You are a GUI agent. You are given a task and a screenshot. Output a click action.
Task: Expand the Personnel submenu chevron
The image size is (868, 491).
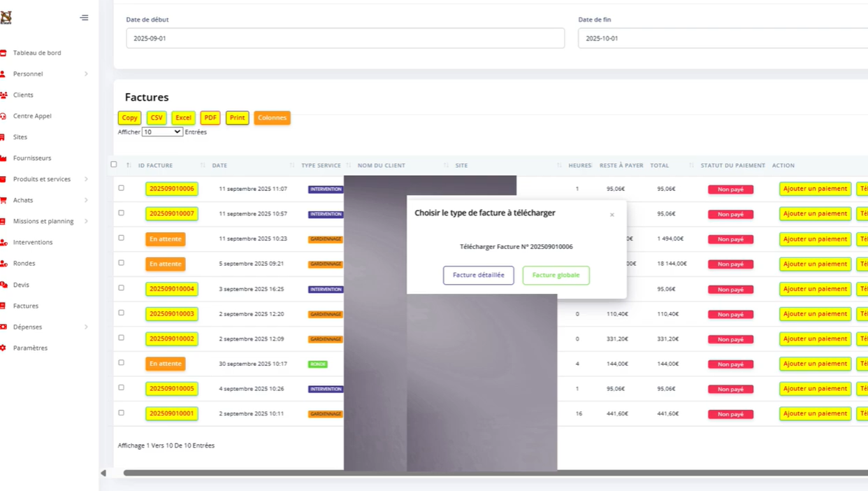86,74
